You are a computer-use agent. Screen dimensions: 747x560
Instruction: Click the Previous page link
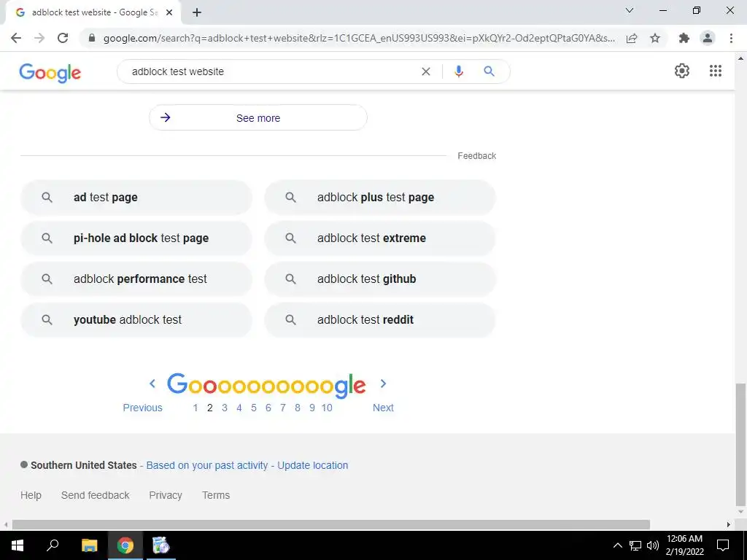142,408
